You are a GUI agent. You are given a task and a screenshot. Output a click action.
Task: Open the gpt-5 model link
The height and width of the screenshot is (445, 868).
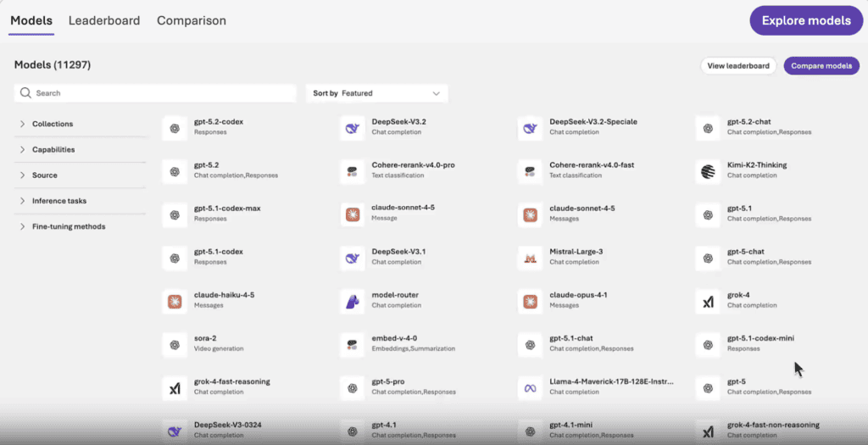pyautogui.click(x=737, y=381)
